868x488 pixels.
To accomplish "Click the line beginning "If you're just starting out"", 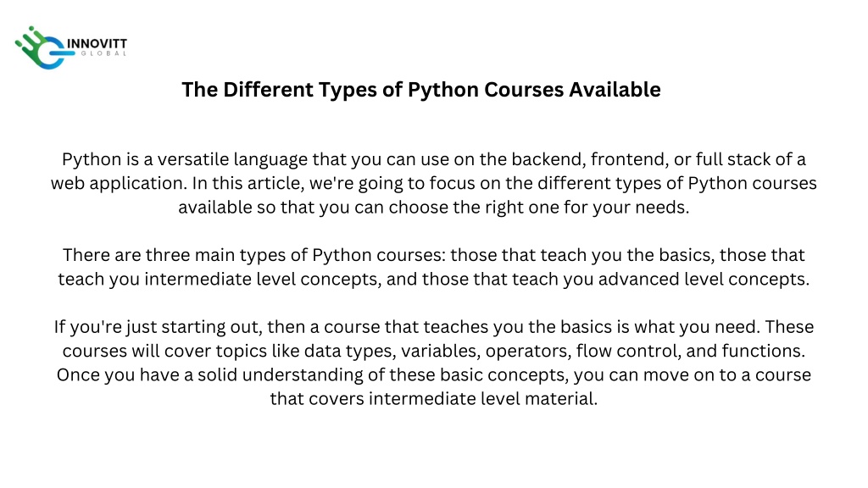I will (x=434, y=327).
